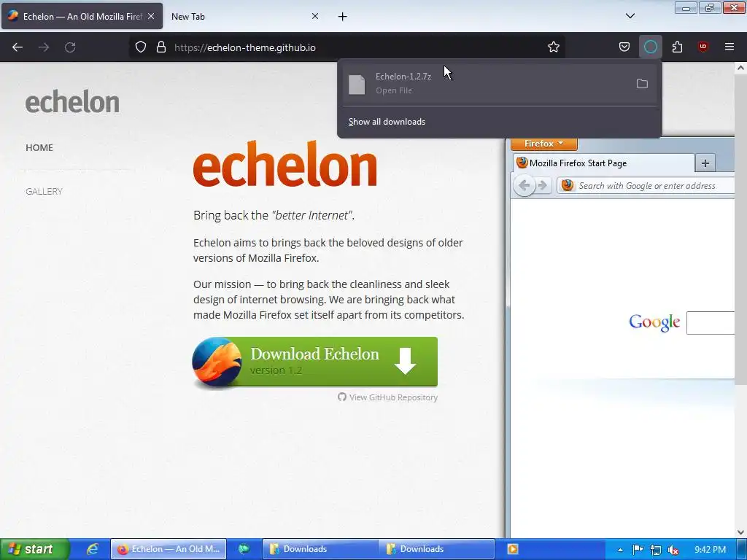Click the forward navigation arrow
747x560 pixels.
point(44,47)
